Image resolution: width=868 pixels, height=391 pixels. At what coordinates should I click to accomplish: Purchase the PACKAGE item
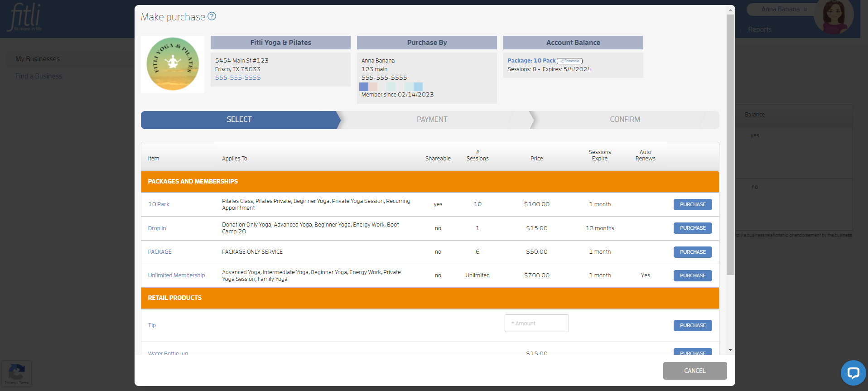point(693,252)
